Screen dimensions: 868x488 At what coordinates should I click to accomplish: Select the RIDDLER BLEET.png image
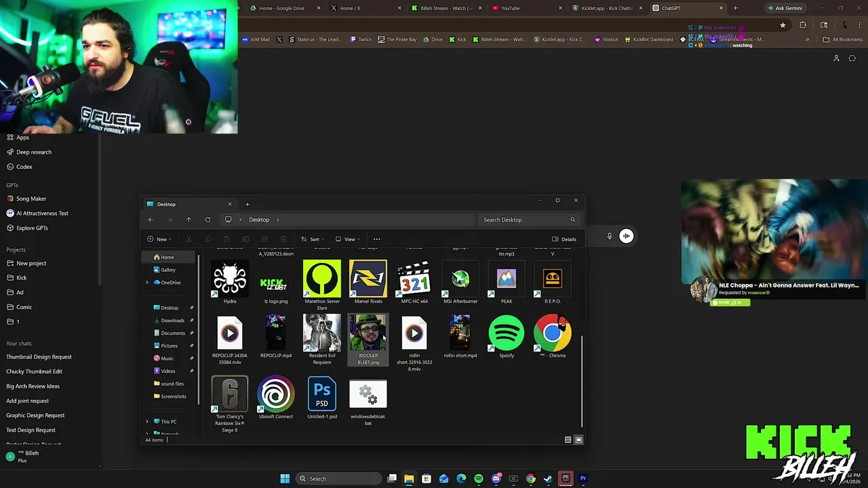(x=368, y=340)
